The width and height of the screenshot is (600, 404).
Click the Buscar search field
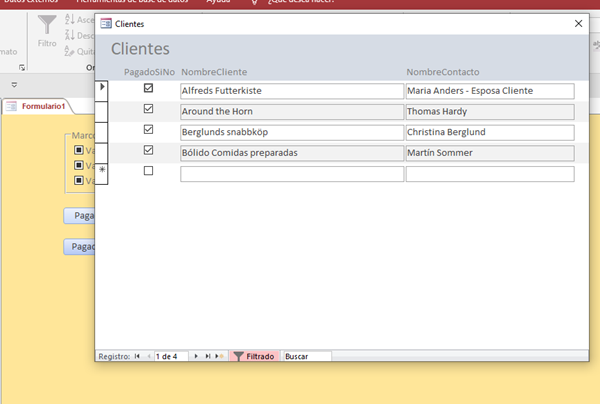pos(307,356)
